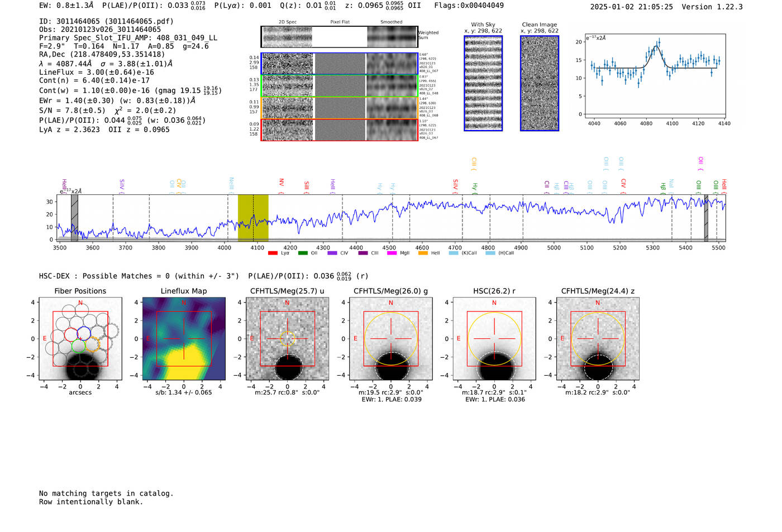Open the Fiber Positions panel
This screenshot has height=532, width=782.
pyautogui.click(x=80, y=339)
